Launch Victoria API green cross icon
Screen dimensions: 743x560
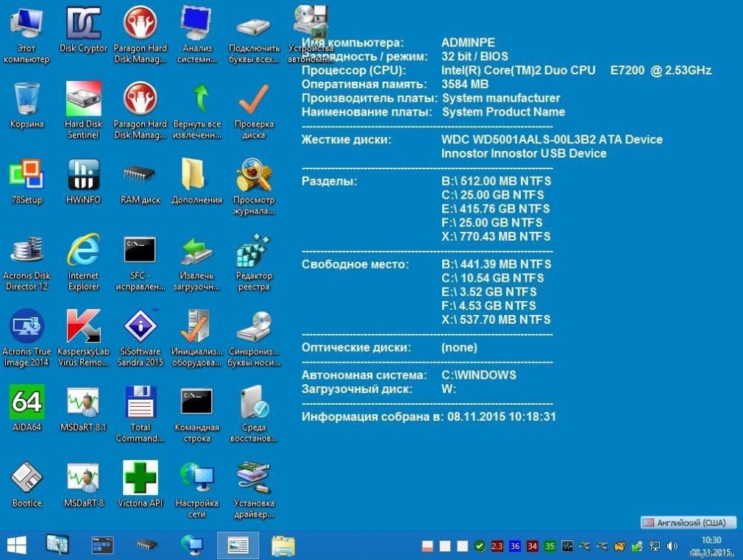pyautogui.click(x=141, y=485)
